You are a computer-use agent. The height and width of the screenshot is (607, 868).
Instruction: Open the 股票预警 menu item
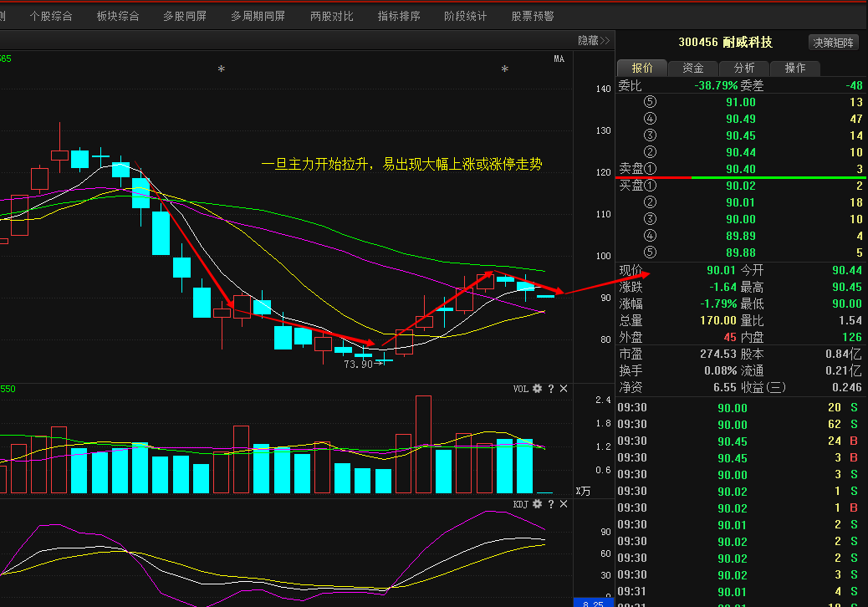pos(533,16)
